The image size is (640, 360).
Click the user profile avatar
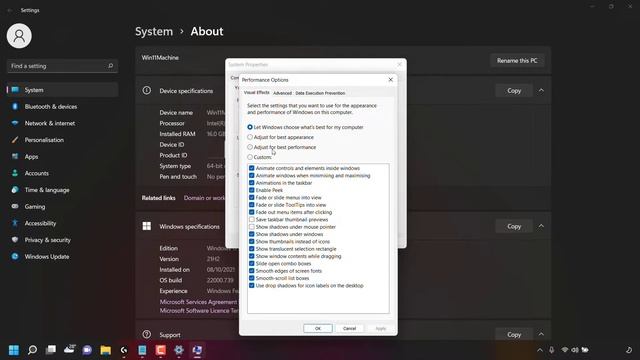click(19, 36)
